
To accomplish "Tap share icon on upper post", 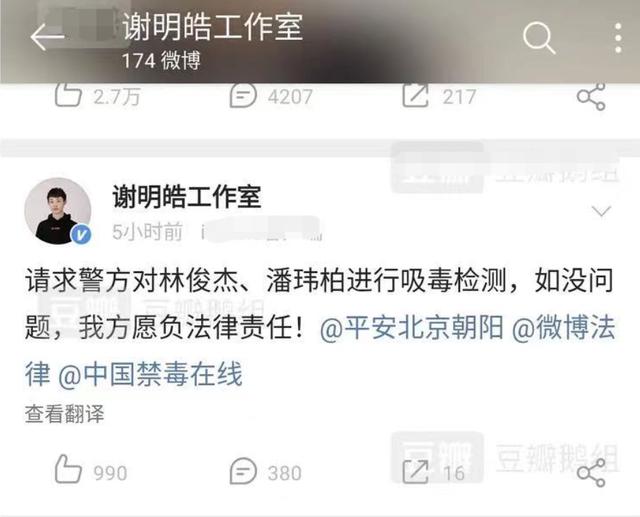I will pyautogui.click(x=591, y=97).
